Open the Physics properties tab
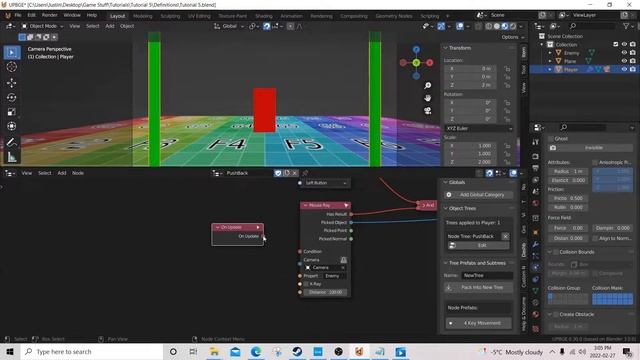 pos(536,267)
